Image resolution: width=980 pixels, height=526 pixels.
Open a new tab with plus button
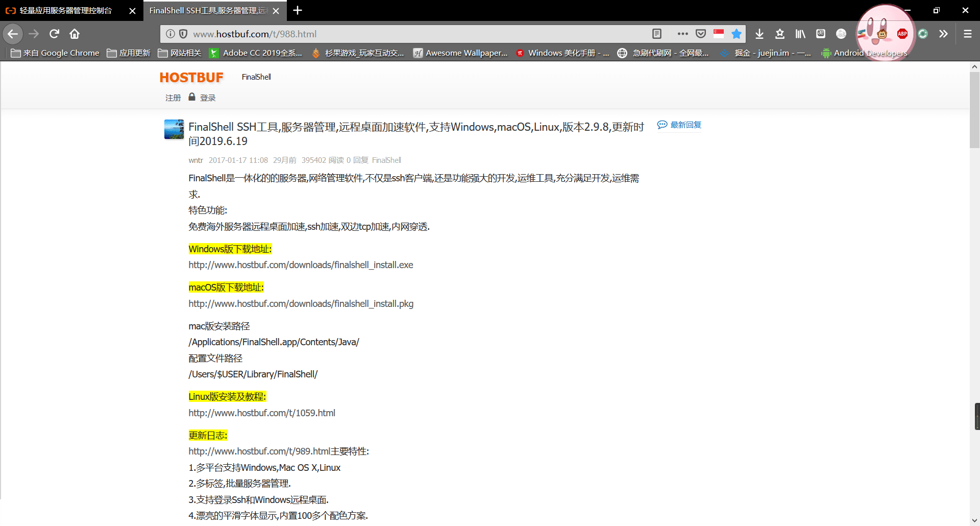298,10
